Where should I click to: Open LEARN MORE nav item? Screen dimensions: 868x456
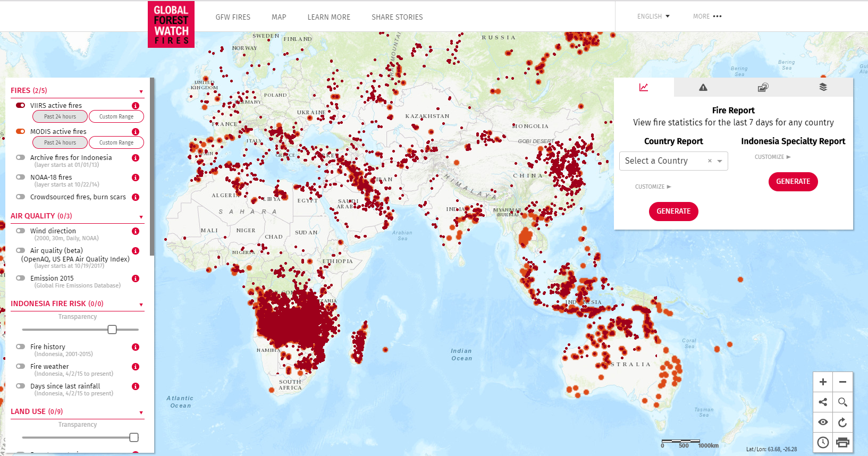tap(328, 17)
